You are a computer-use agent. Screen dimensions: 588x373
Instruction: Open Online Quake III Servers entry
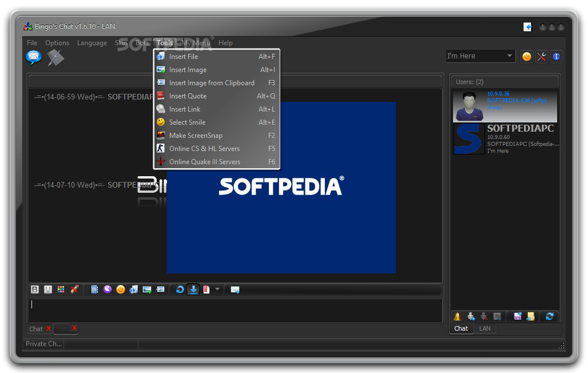(x=216, y=161)
